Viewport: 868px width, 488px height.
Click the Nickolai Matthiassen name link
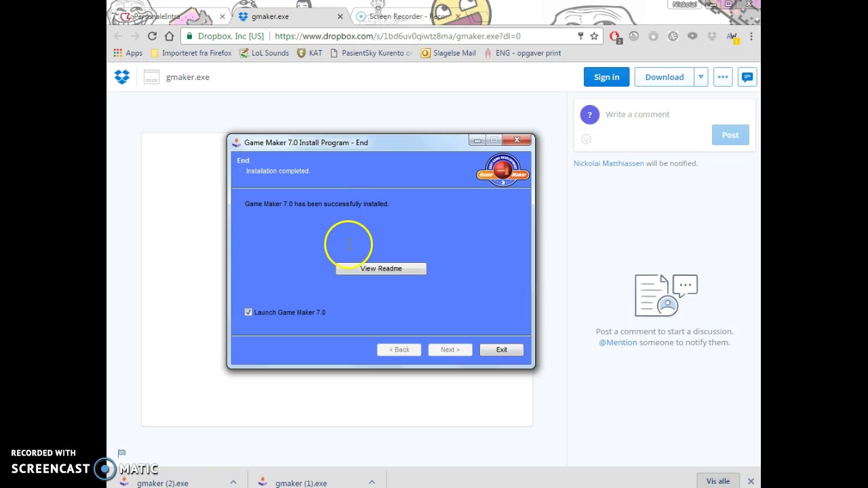608,163
